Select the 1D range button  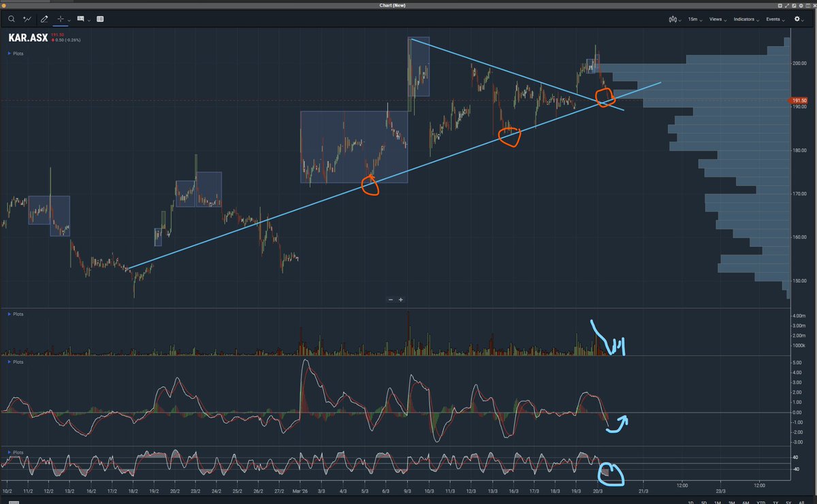pos(690,501)
